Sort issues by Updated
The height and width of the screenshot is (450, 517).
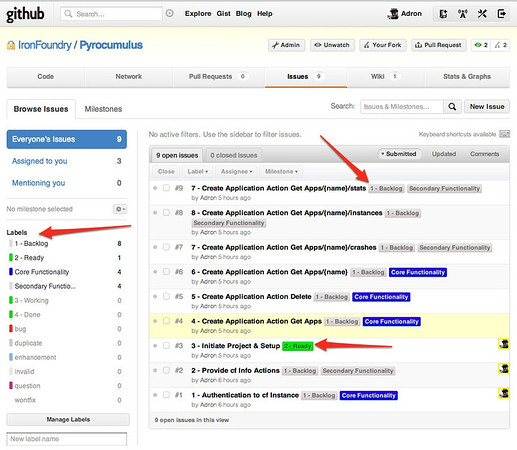coord(444,154)
